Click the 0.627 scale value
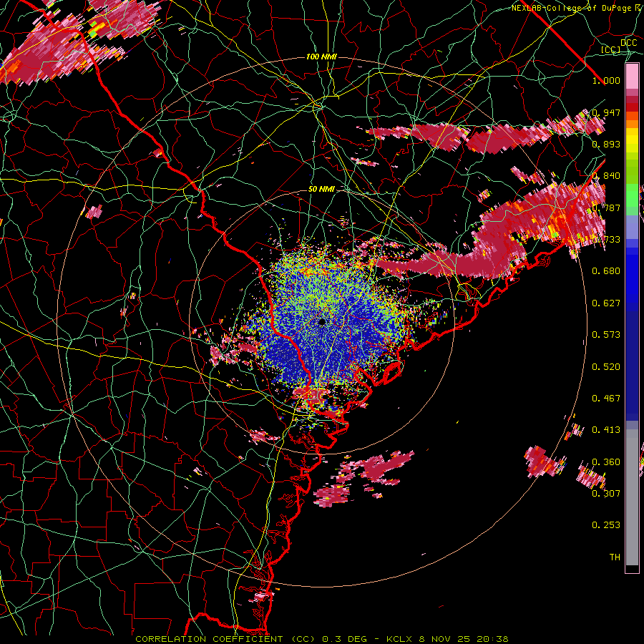The height and width of the screenshot is (644, 644). coord(606,303)
